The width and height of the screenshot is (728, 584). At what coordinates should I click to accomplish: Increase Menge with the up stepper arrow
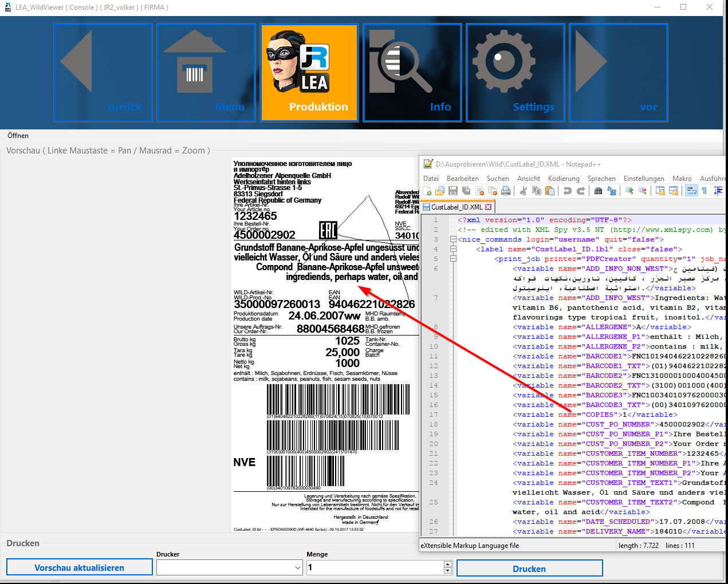pyautogui.click(x=448, y=564)
